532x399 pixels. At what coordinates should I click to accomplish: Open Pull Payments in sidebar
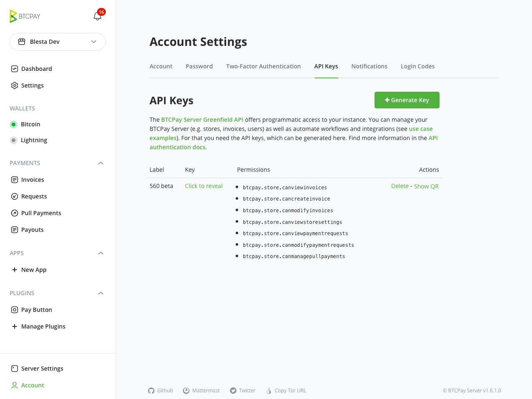tap(41, 213)
